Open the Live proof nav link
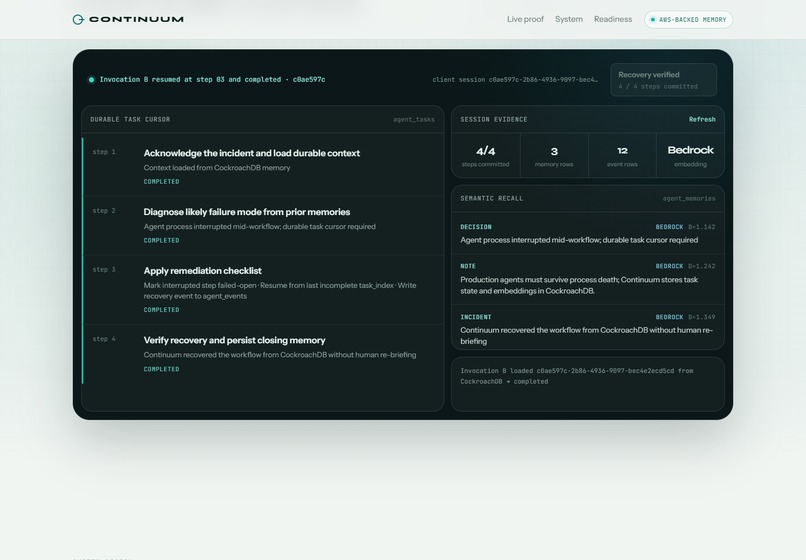Viewport: 806px width, 560px height. point(525,19)
